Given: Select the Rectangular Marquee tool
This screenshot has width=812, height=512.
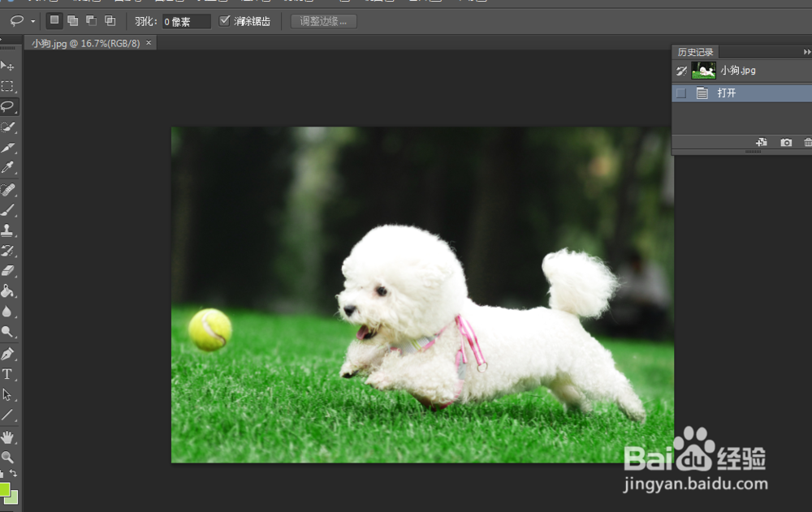Looking at the screenshot, I should click(8, 86).
